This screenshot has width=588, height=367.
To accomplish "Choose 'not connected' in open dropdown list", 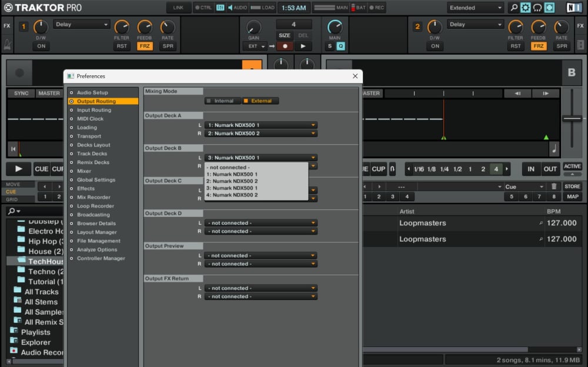I will click(256, 168).
